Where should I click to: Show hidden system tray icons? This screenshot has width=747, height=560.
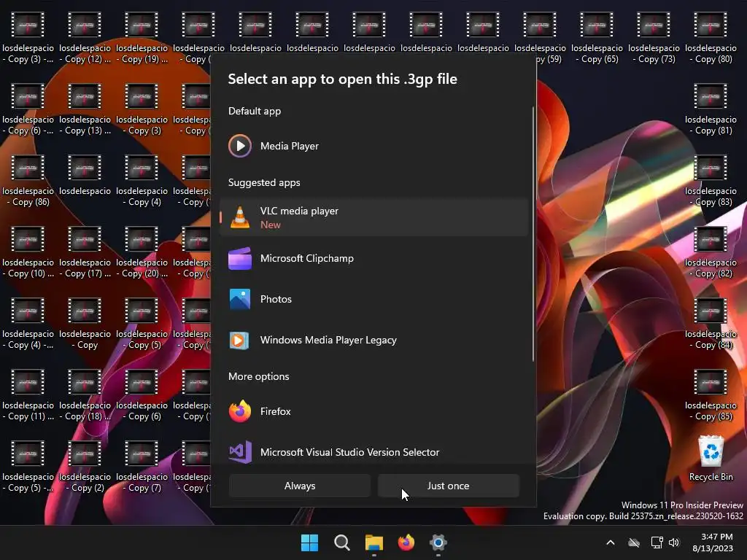[x=611, y=542]
